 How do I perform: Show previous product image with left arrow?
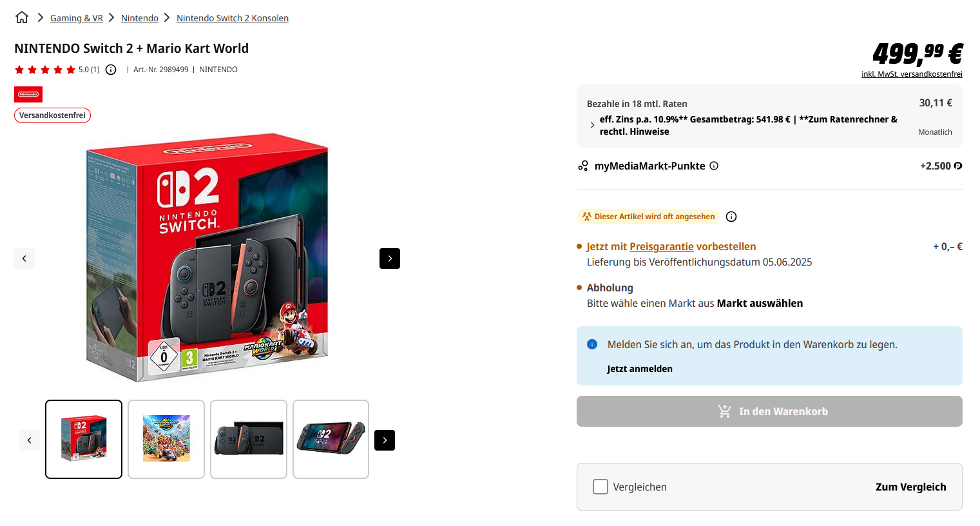pyautogui.click(x=24, y=258)
